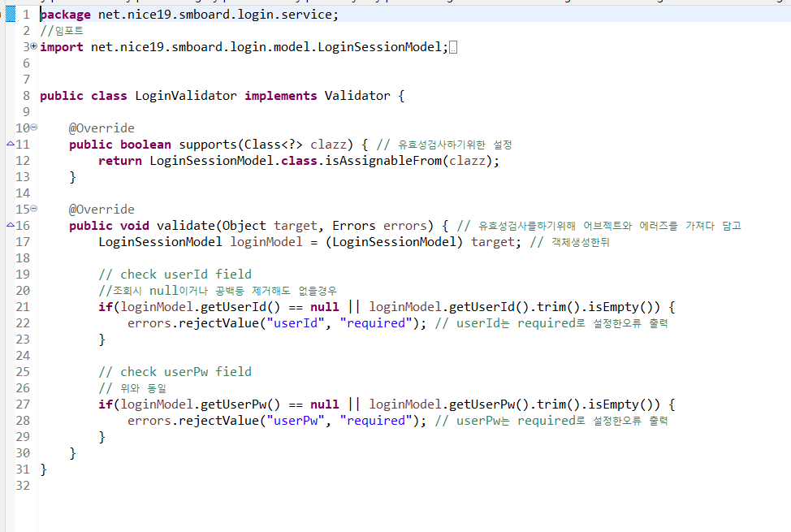
Task: Click the '// 위와 동일' comment on line 26
Action: tap(132, 388)
